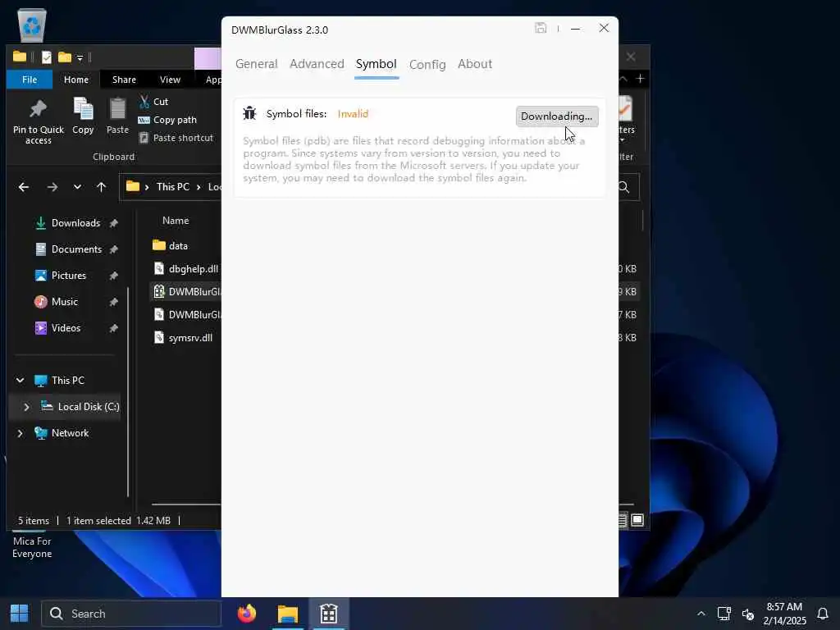The height and width of the screenshot is (630, 840).
Task: Select the Symbol tab
Action: (376, 64)
